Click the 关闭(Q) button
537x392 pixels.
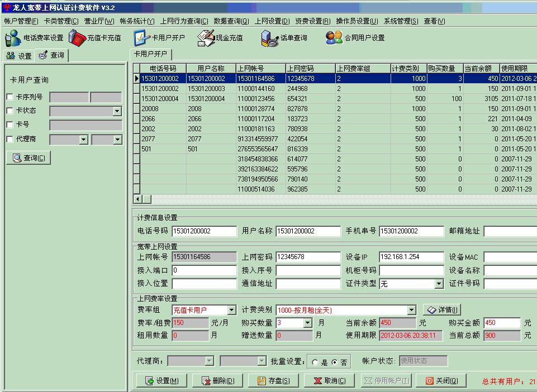coord(441,380)
